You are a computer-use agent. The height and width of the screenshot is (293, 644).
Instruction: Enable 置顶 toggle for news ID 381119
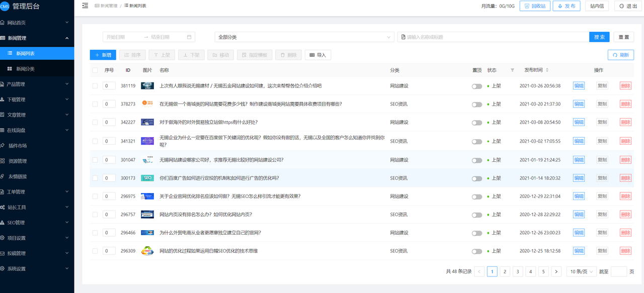point(476,85)
